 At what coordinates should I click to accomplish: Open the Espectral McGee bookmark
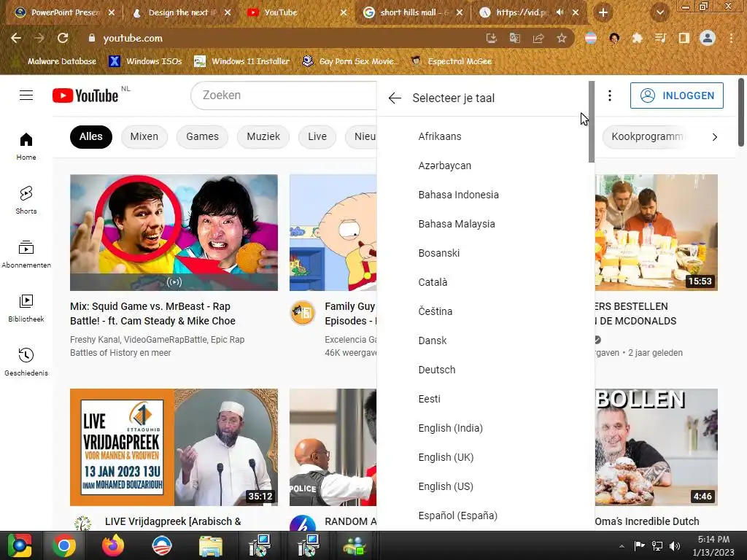click(452, 61)
